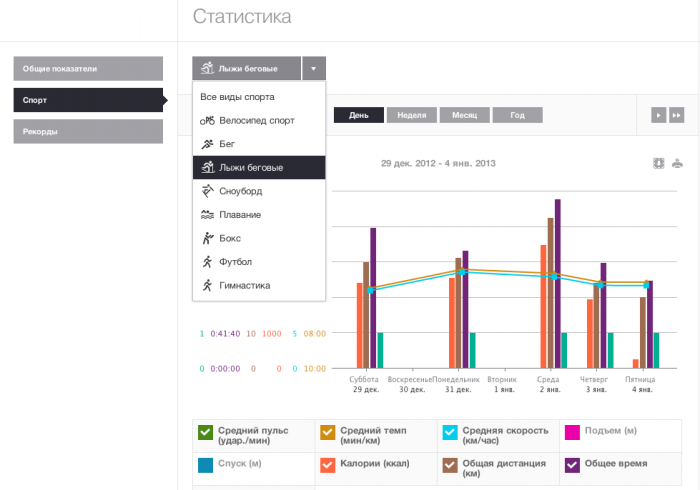Switch to the Неделя period tab
The width and height of the screenshot is (700, 490).
point(411,115)
